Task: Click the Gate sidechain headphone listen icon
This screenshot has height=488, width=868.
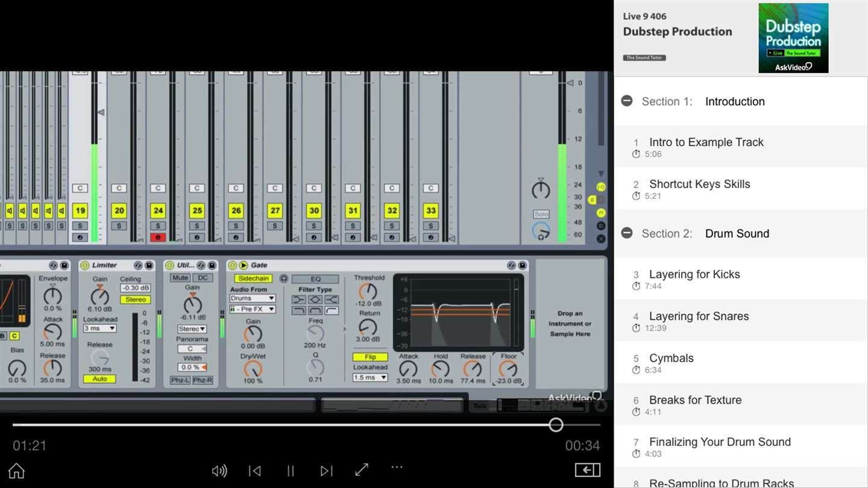Action: pyautogui.click(x=283, y=279)
